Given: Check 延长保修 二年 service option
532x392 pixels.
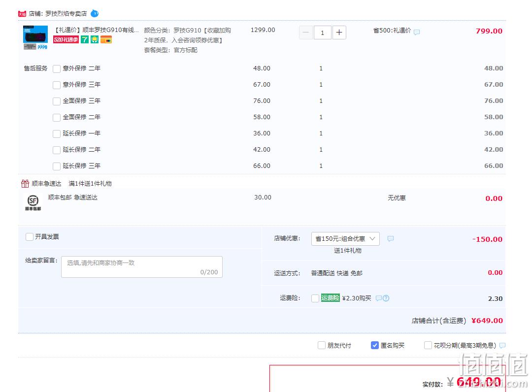Looking at the screenshot, I should pos(57,150).
